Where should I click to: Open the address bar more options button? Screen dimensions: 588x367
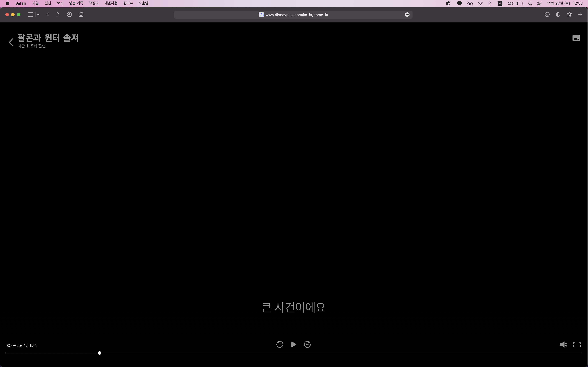(x=407, y=15)
